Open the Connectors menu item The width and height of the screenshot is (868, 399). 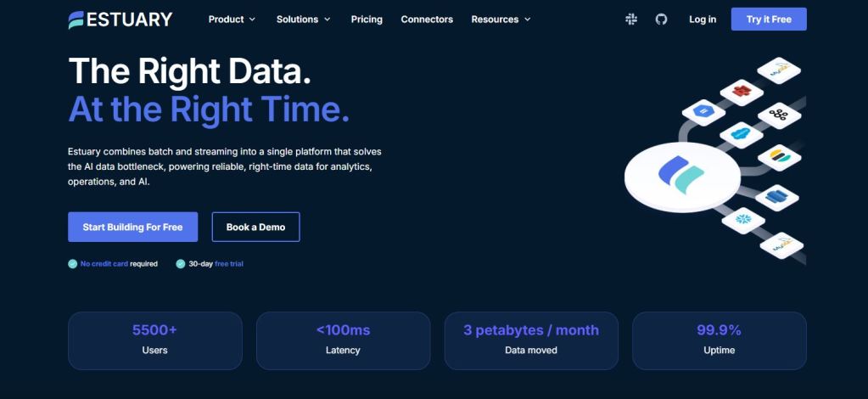point(427,20)
